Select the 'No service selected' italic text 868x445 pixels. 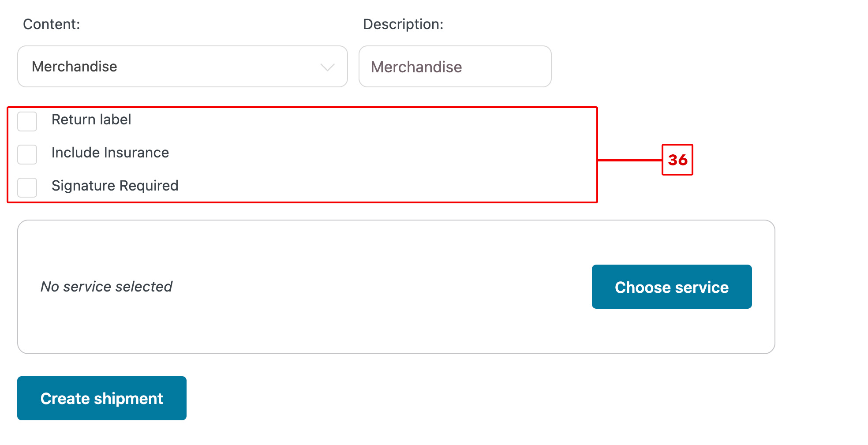[106, 287]
